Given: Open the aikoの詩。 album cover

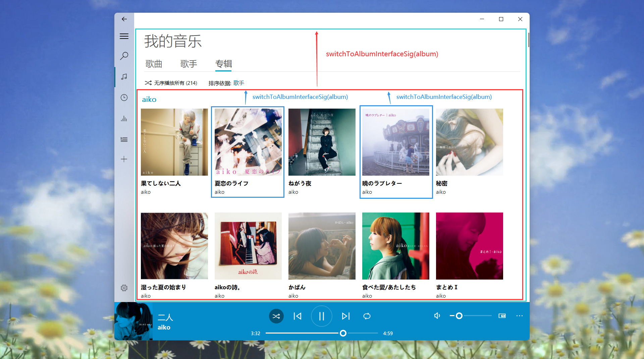Looking at the screenshot, I should (248, 246).
